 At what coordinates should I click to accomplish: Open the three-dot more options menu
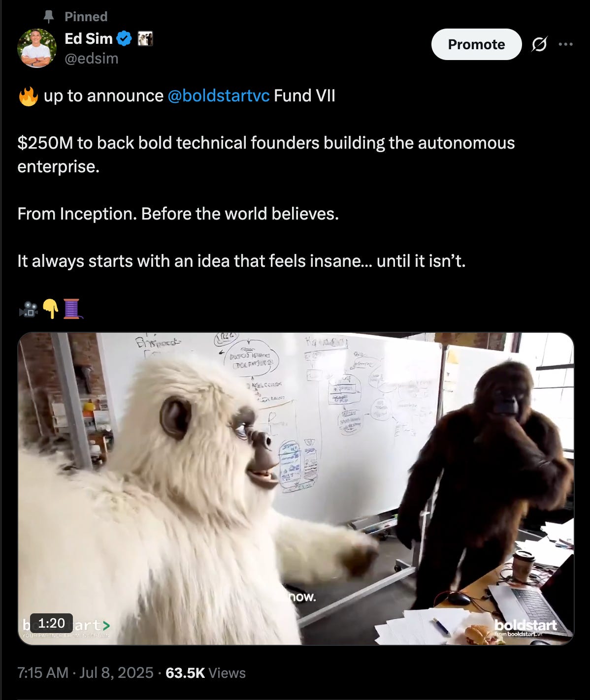pos(565,44)
